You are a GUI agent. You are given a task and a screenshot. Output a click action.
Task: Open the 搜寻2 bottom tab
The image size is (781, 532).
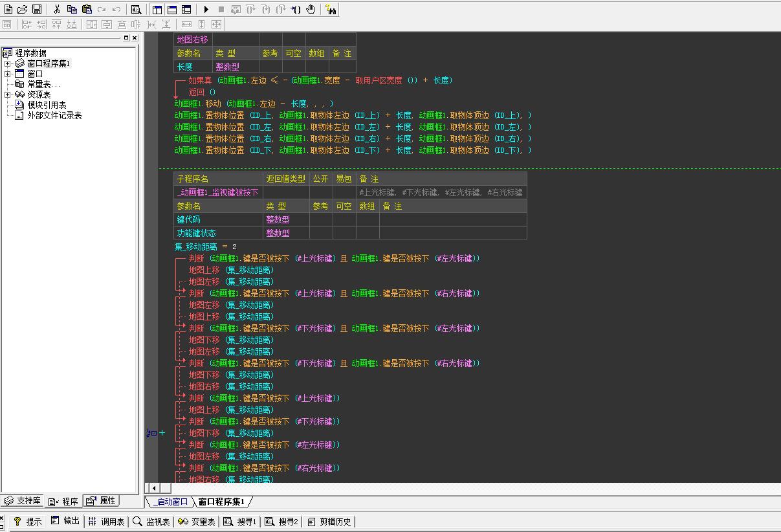281,522
